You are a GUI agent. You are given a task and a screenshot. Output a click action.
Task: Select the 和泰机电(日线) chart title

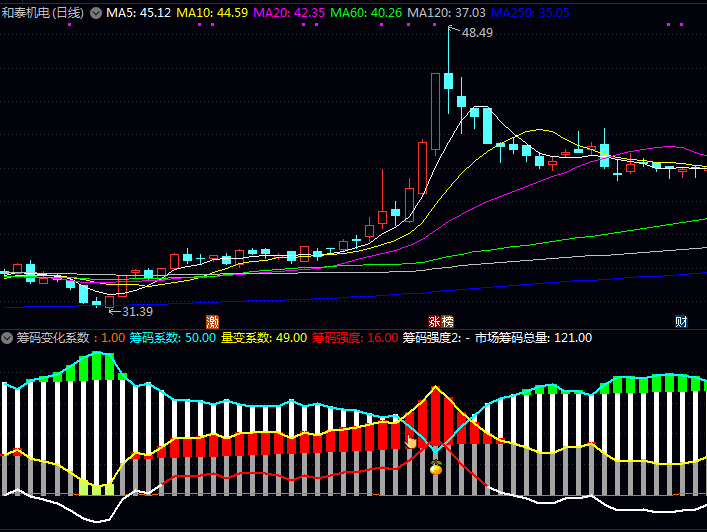pyautogui.click(x=43, y=13)
